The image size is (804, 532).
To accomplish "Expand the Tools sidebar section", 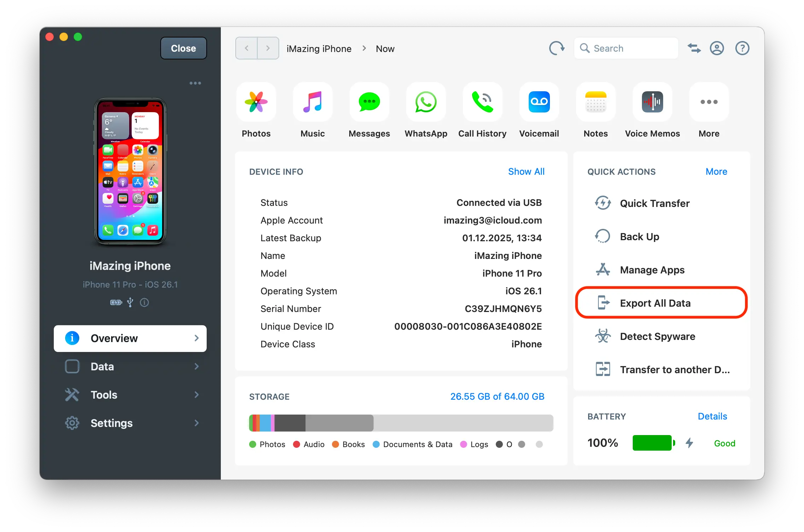I will (x=130, y=395).
